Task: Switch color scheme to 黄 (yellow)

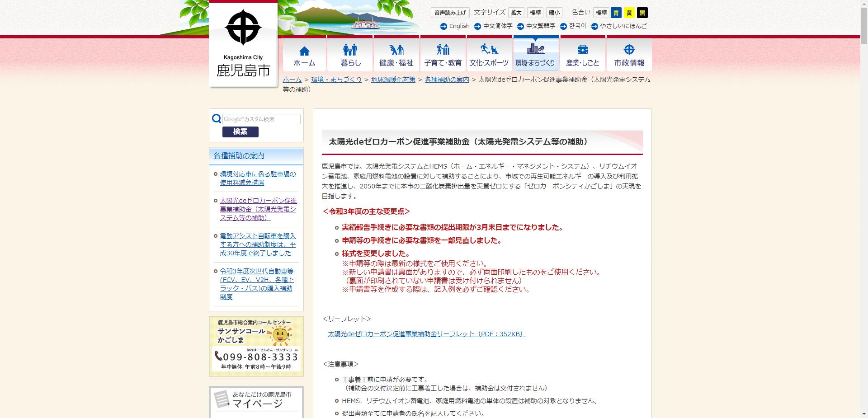Action: tap(628, 13)
